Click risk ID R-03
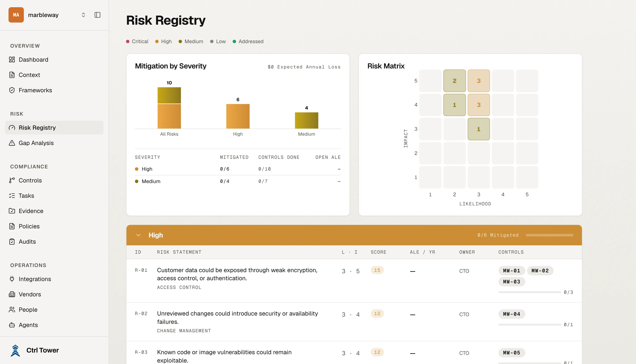The height and width of the screenshot is (364, 636). point(141,352)
